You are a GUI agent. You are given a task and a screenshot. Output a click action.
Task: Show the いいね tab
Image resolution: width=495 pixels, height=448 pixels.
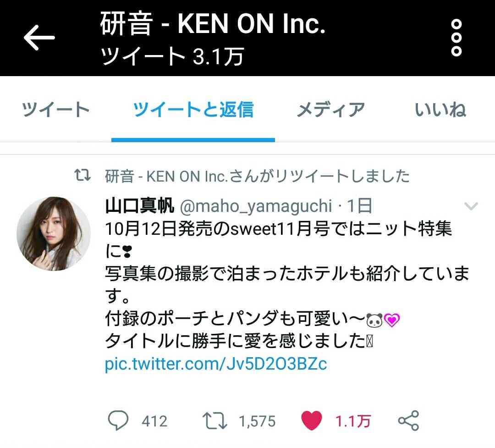click(x=440, y=110)
